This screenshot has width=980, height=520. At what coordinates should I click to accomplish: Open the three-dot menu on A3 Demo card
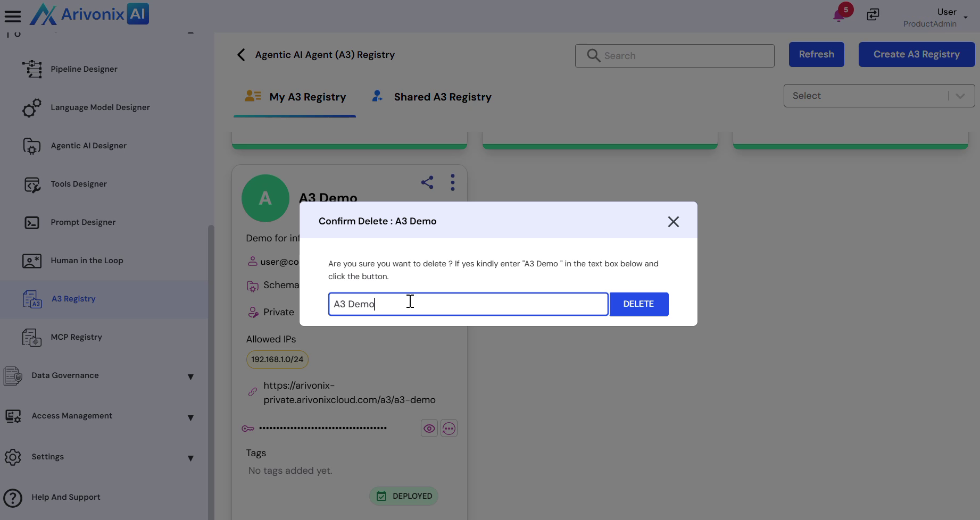click(x=453, y=182)
